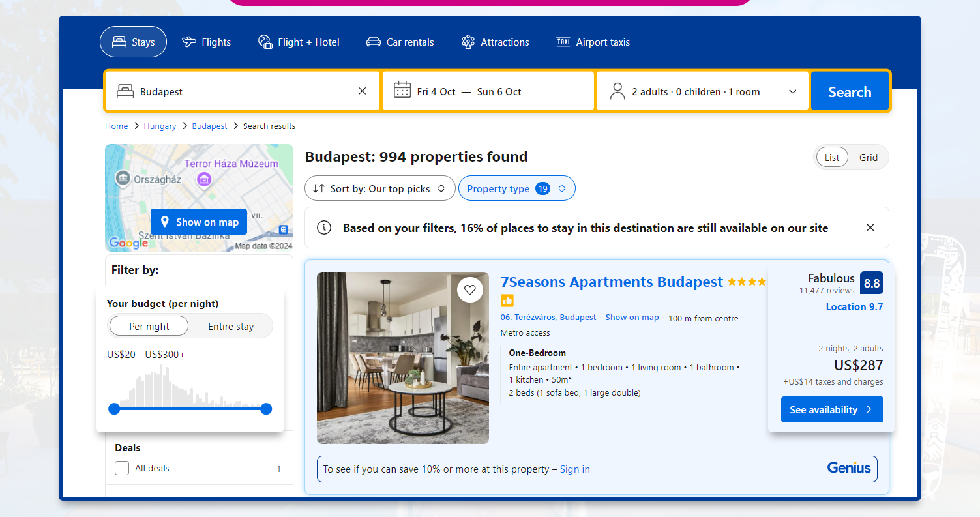Go to Hungary via the breadcrumb

(159, 126)
